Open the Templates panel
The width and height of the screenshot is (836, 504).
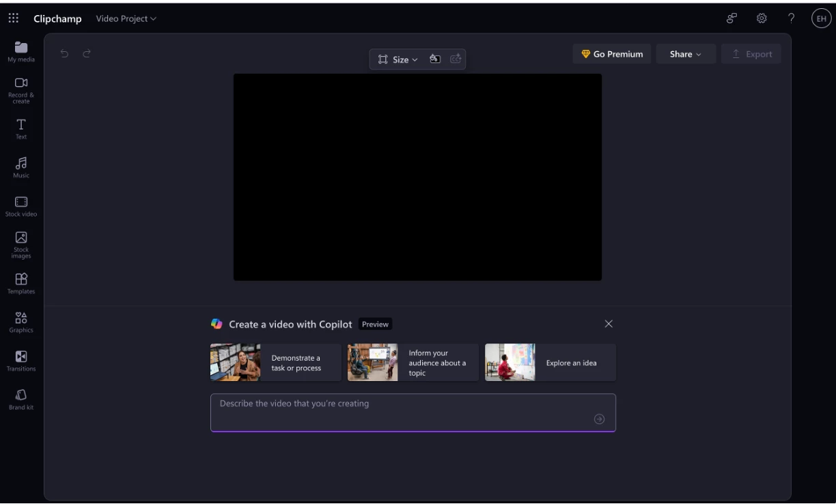point(21,283)
